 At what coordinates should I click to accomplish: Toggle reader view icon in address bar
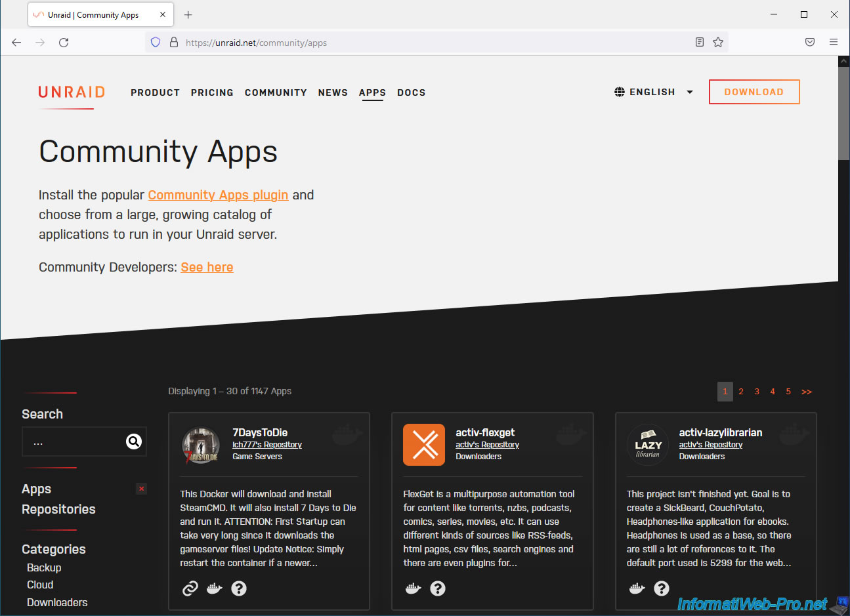pyautogui.click(x=700, y=43)
